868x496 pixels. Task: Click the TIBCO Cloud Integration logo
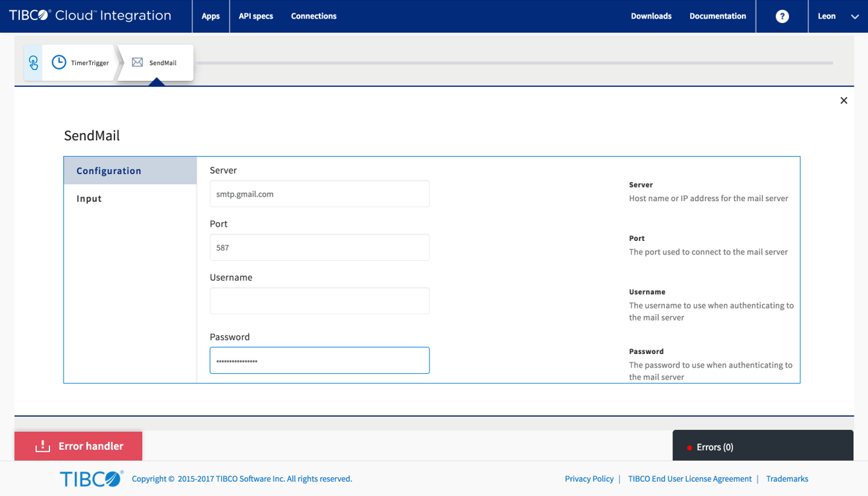point(90,15)
